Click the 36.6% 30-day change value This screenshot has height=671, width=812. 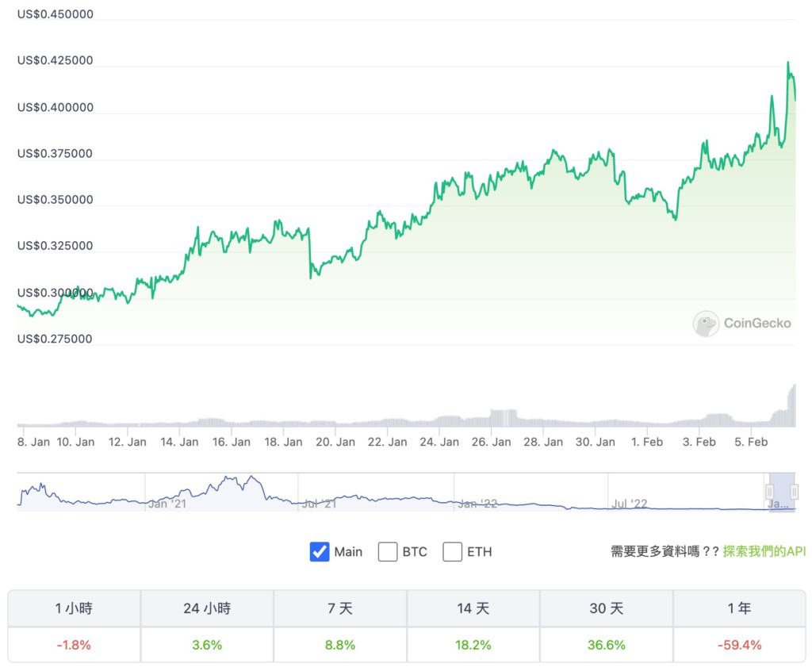[607, 645]
